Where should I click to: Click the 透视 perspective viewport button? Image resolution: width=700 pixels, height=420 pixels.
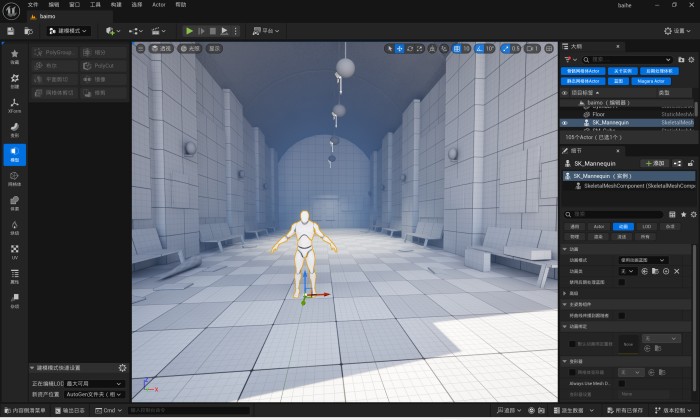161,48
